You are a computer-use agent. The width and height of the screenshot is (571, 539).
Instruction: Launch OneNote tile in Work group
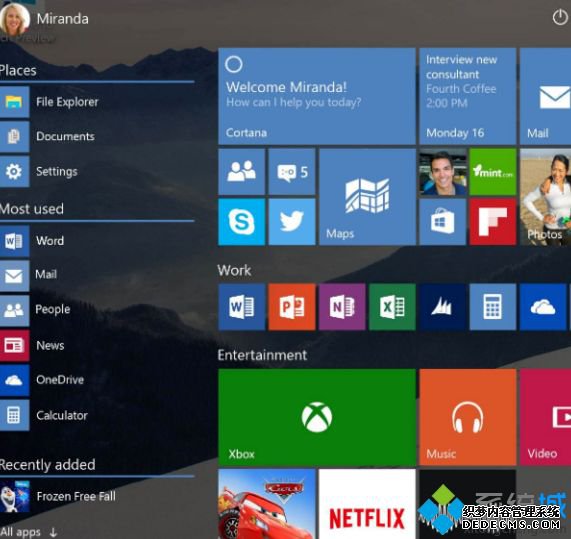342,307
